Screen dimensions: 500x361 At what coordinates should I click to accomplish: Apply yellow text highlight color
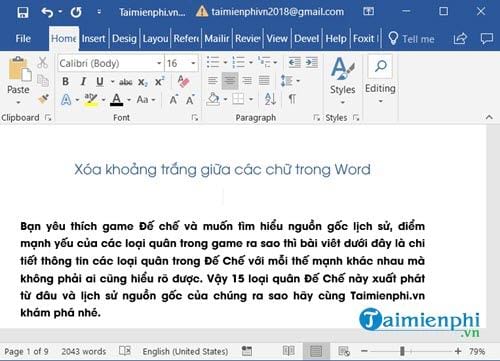[91, 99]
